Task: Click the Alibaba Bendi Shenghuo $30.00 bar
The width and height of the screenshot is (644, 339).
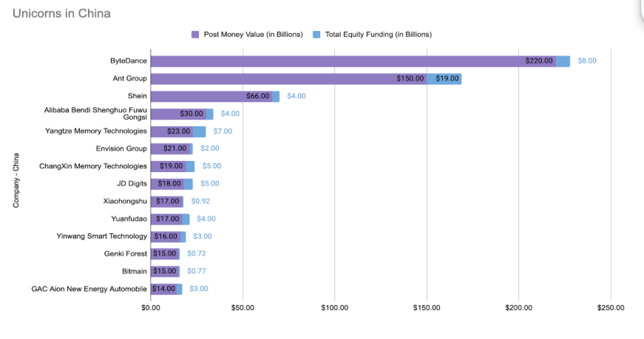Action: pyautogui.click(x=178, y=114)
